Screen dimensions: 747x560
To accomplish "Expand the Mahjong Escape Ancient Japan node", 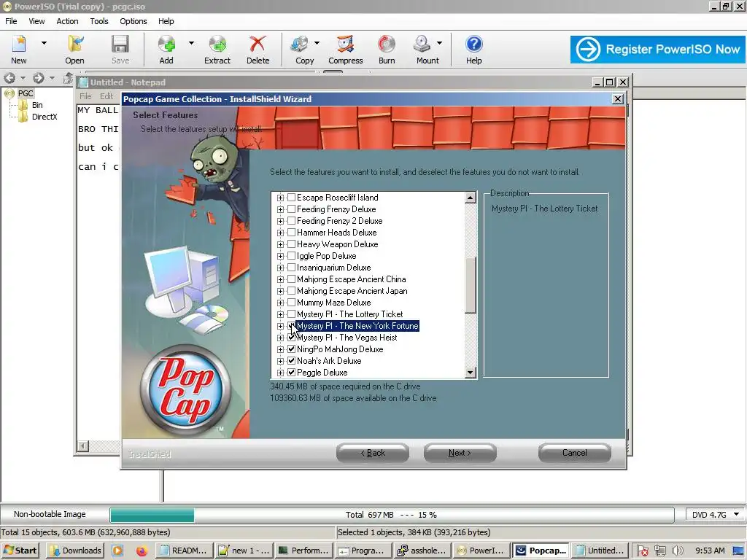I will [281, 291].
